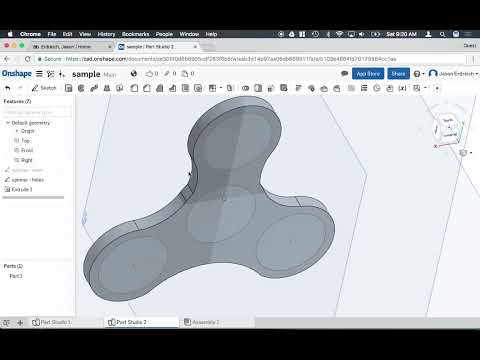Open the Help menu dropdown
Screen dimensions: 480x360
point(419,74)
